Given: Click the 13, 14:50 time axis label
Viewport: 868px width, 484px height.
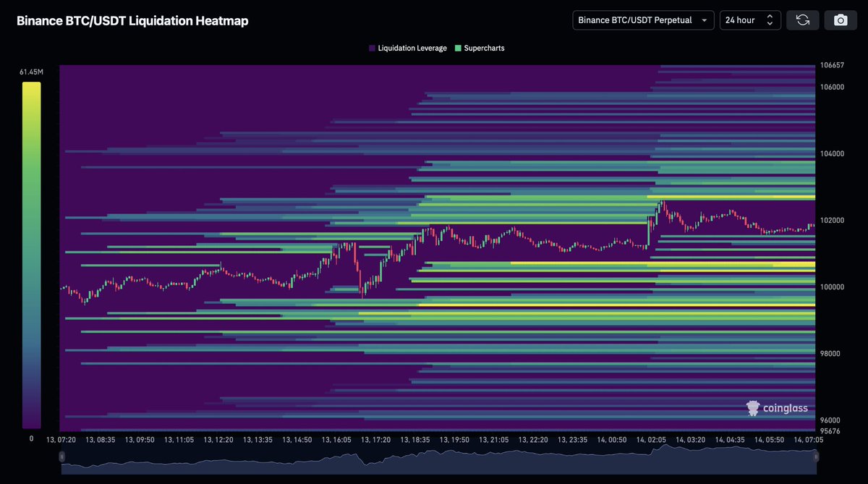Looking at the screenshot, I should [297, 439].
